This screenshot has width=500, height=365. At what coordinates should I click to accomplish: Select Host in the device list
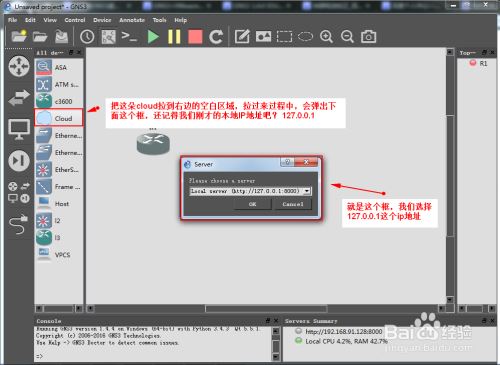(59, 204)
